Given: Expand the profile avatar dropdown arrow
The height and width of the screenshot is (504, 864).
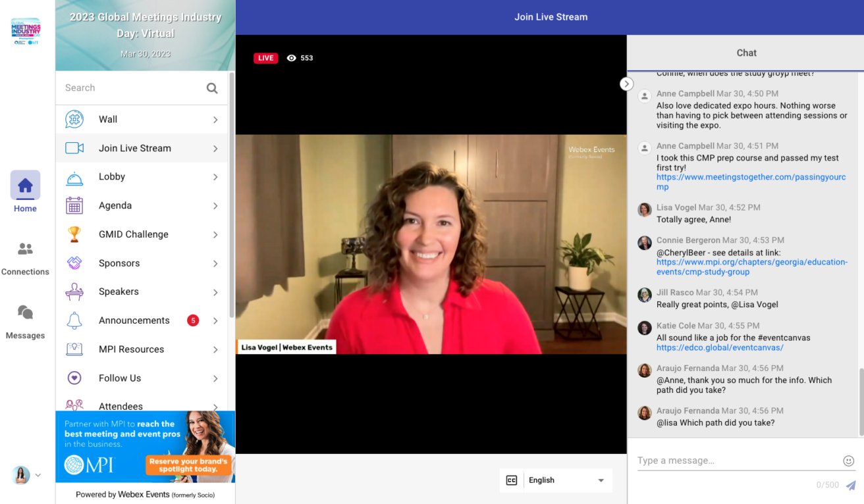Looking at the screenshot, I should tap(38, 475).
